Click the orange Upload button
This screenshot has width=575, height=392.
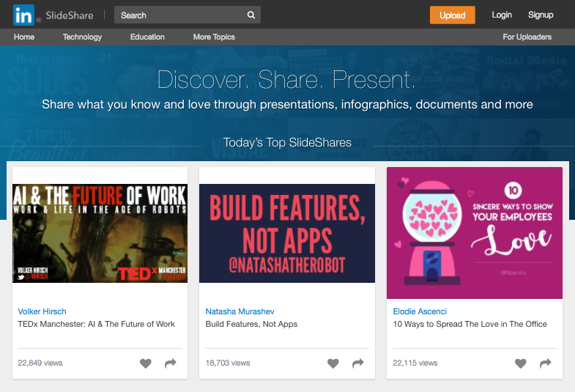tap(452, 15)
